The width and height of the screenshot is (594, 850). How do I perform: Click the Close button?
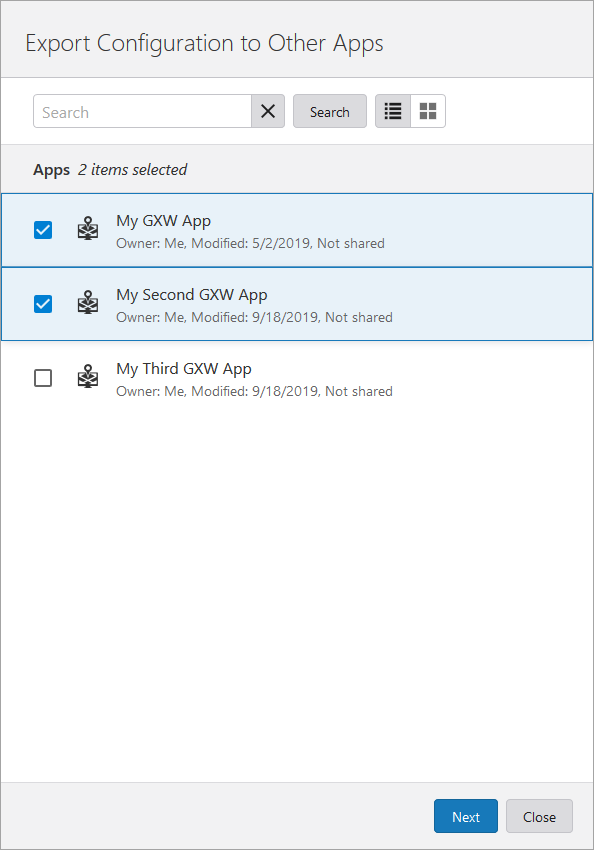[x=539, y=816]
